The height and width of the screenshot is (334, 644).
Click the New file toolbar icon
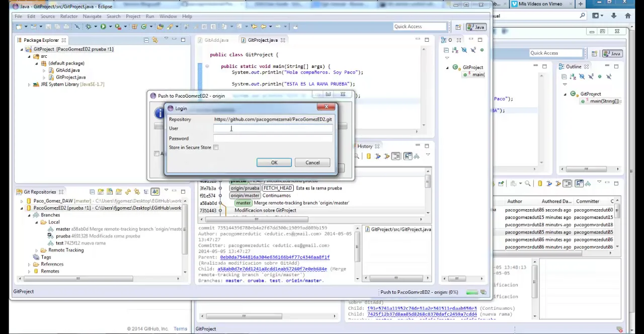click(x=19, y=27)
